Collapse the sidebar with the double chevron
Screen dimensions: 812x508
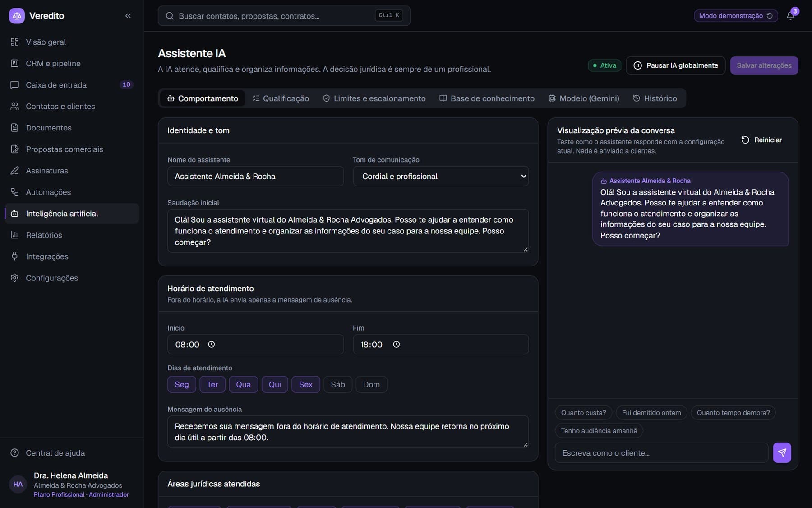128,16
